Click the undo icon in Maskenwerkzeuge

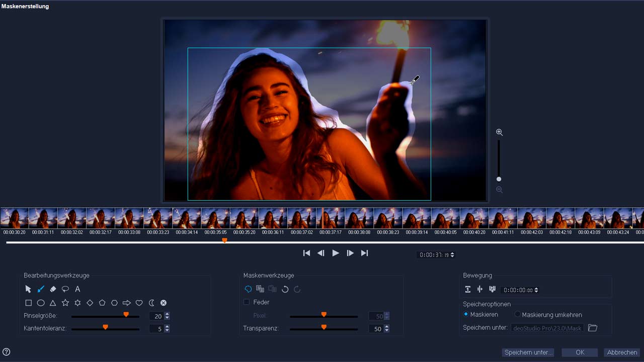pos(285,289)
